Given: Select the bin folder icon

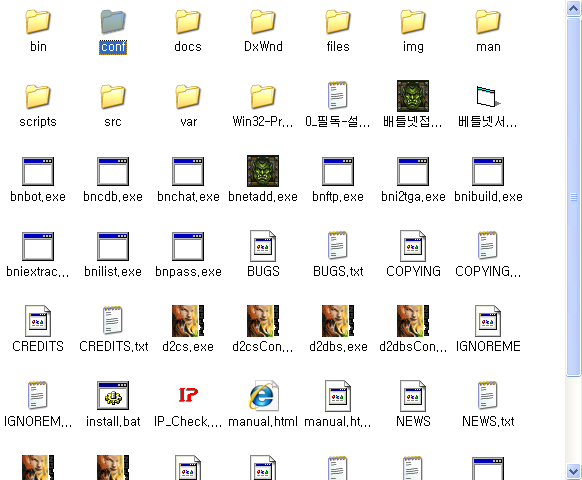Looking at the screenshot, I should pyautogui.click(x=38, y=22).
